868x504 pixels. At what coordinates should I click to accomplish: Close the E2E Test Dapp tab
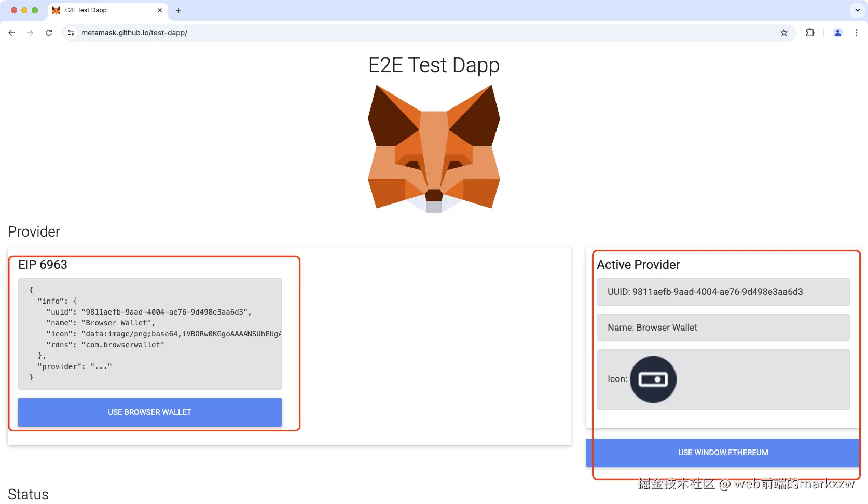tap(160, 10)
